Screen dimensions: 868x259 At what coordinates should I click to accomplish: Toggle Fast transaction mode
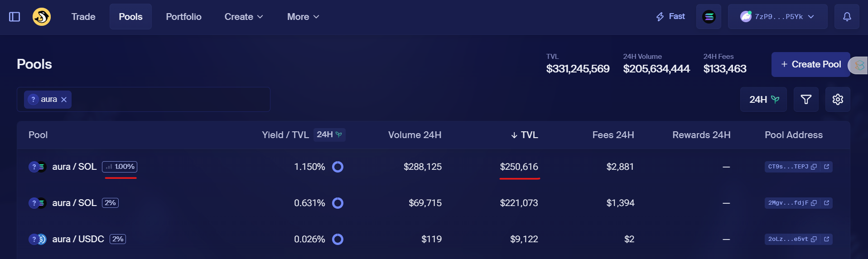pos(670,17)
